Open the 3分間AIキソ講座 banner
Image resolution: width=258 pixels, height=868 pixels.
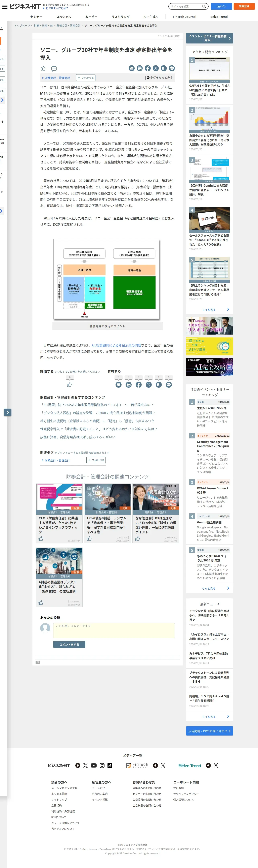click(209, 346)
